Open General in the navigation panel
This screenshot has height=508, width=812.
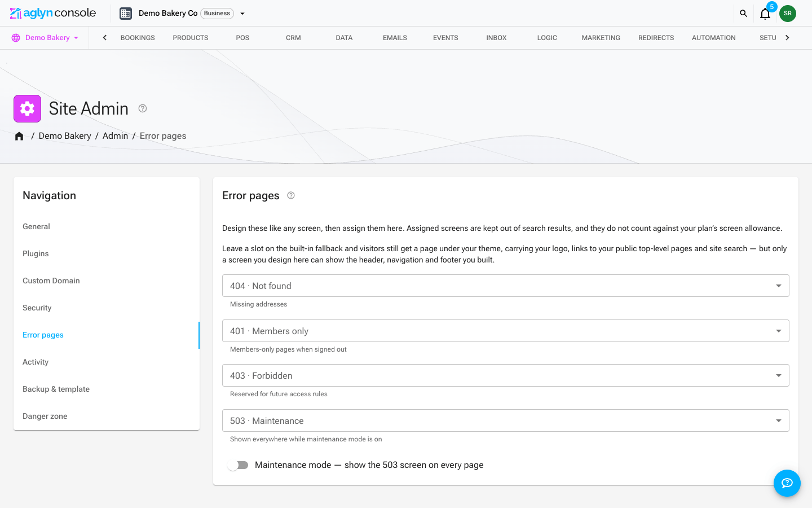pyautogui.click(x=107, y=226)
